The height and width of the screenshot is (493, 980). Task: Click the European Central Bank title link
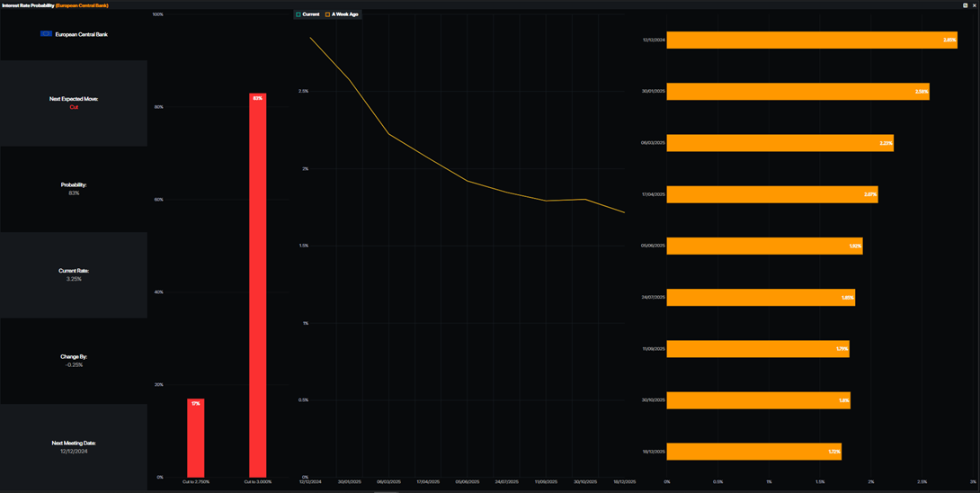click(x=82, y=5)
